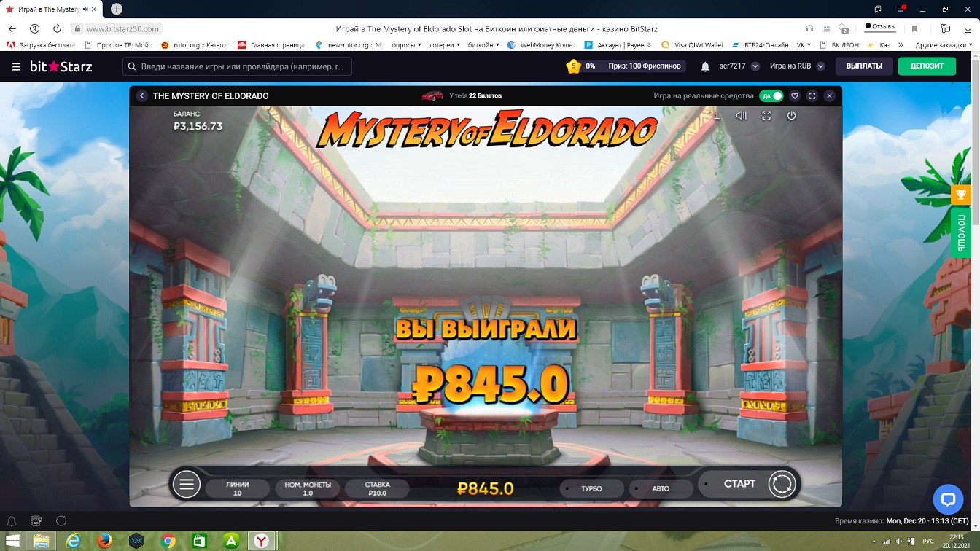The image size is (980, 551).
Task: Spin the reels with СТАРТ
Action: click(x=749, y=484)
